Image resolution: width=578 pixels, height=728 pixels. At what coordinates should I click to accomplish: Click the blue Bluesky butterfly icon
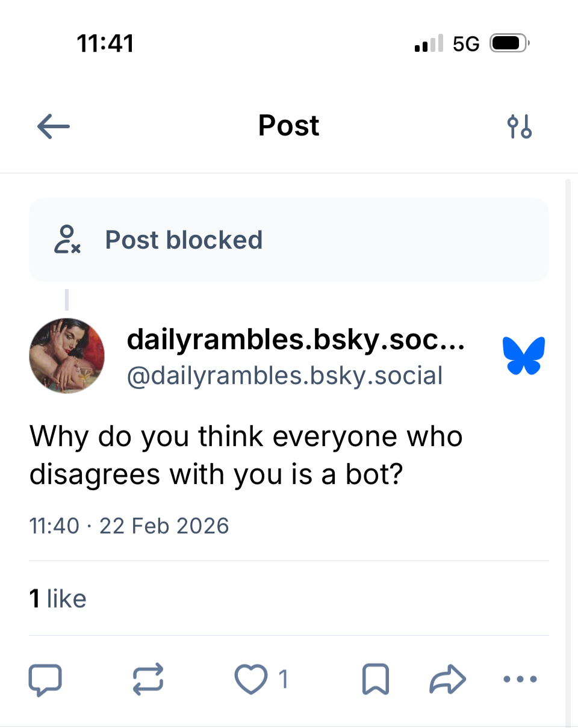point(523,355)
